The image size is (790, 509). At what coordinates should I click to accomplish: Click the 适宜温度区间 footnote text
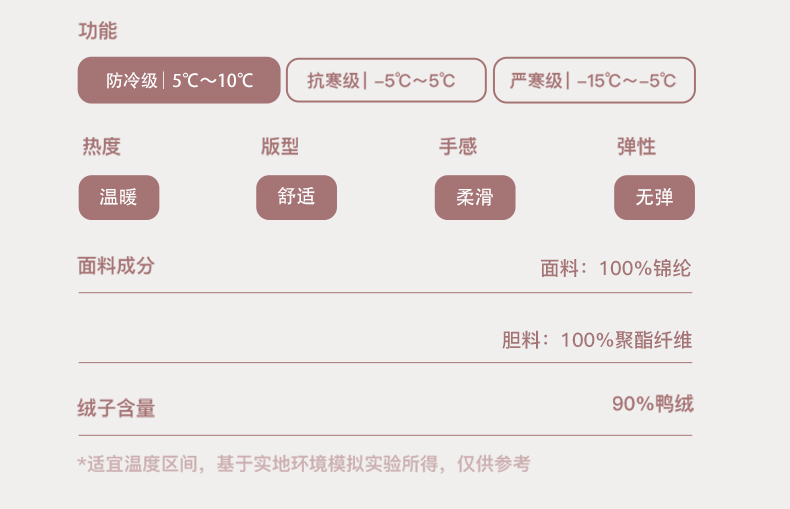click(304, 463)
